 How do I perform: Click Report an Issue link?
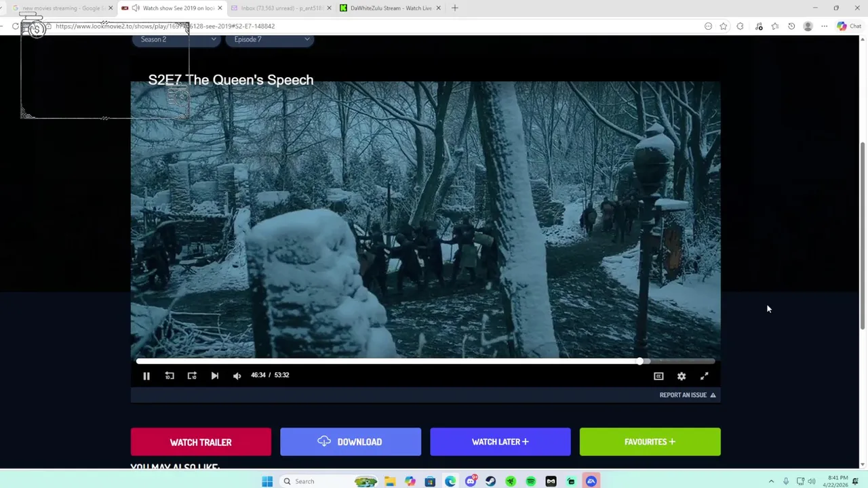pyautogui.click(x=688, y=395)
